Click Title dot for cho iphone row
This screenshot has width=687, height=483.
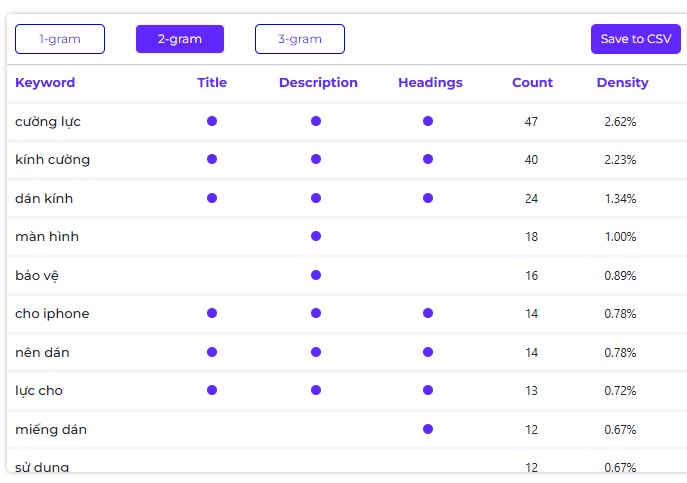click(212, 313)
